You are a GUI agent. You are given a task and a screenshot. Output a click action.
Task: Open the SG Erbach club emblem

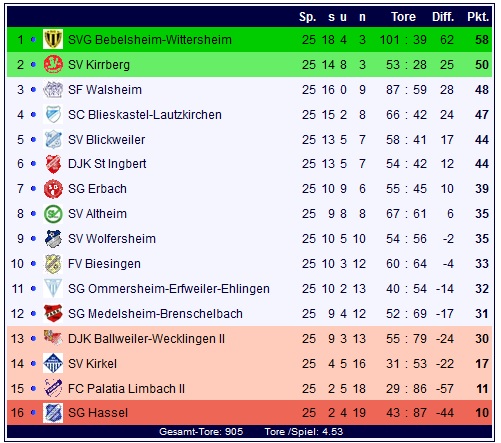tap(53, 189)
